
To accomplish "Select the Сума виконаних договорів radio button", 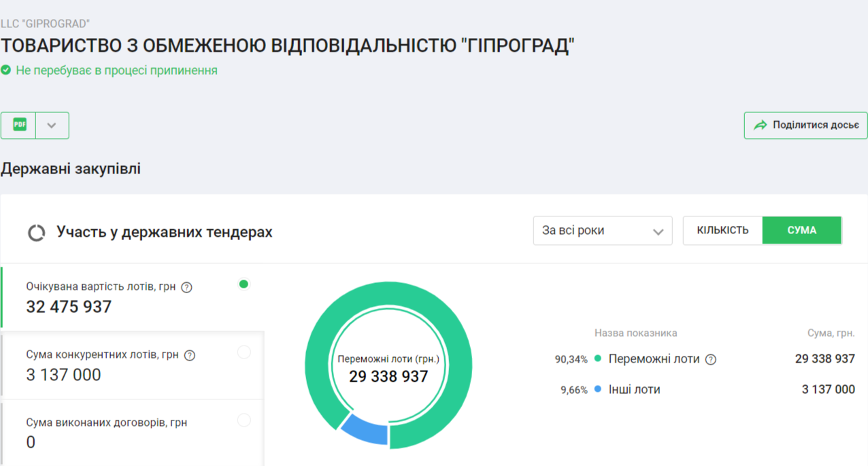I will [x=244, y=420].
